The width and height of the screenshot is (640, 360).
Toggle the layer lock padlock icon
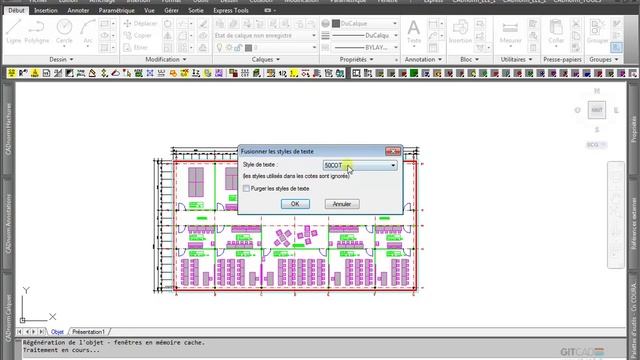click(x=238, y=48)
